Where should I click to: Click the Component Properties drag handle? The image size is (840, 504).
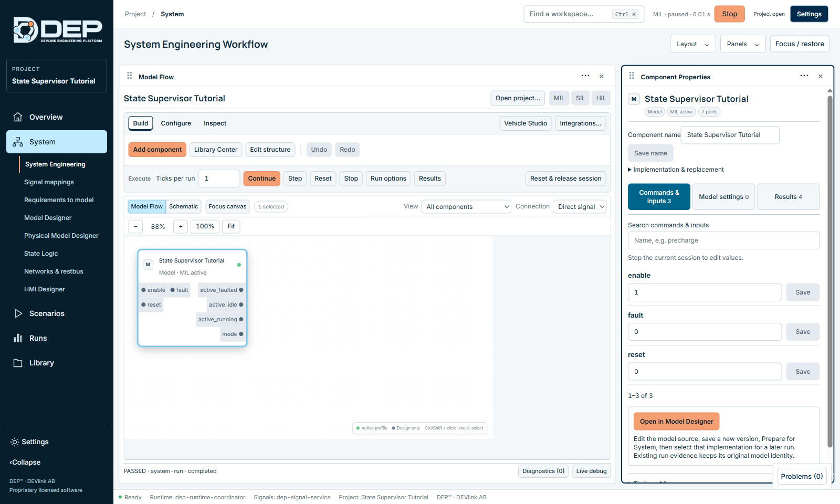pyautogui.click(x=632, y=76)
